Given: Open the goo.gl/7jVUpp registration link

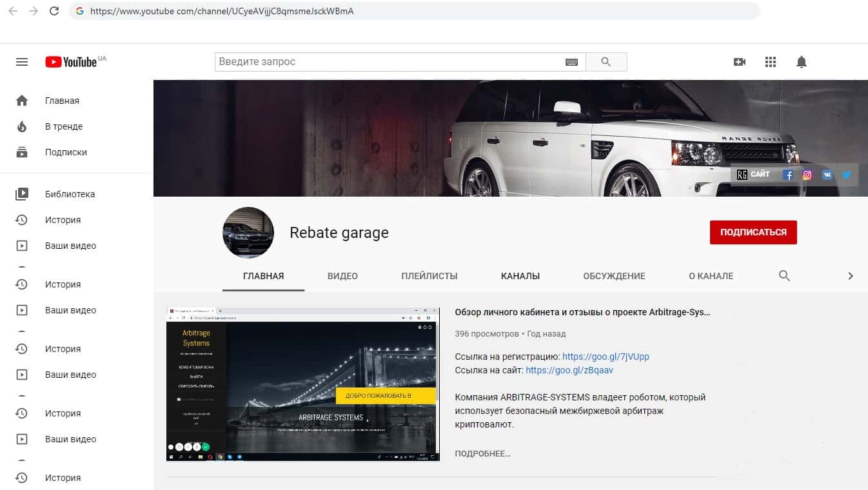Looking at the screenshot, I should (606, 357).
